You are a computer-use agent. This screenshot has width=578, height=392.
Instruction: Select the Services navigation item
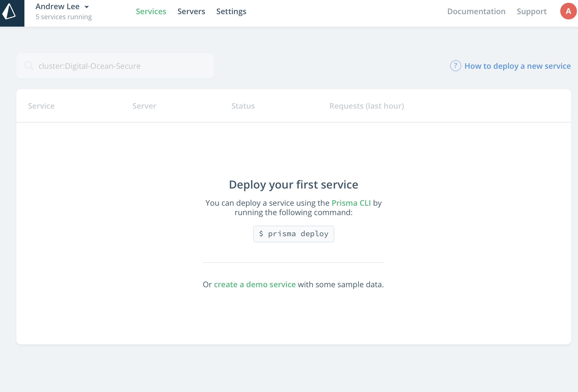click(151, 11)
